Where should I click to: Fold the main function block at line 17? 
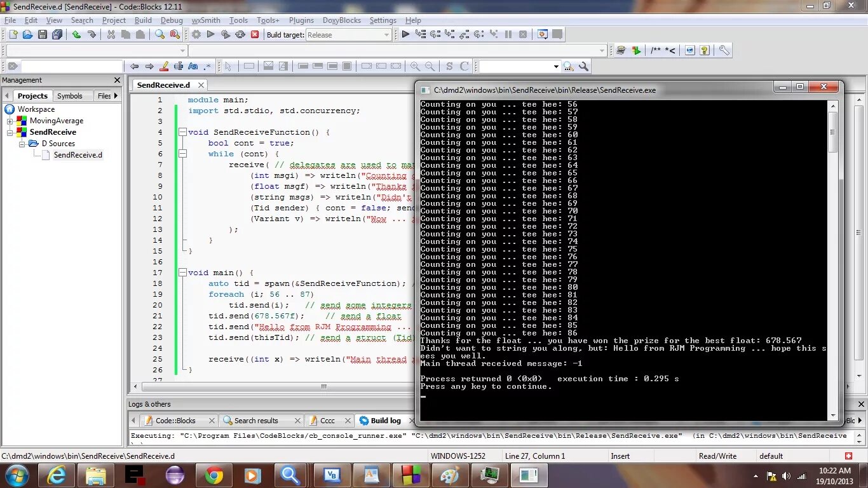(x=182, y=273)
